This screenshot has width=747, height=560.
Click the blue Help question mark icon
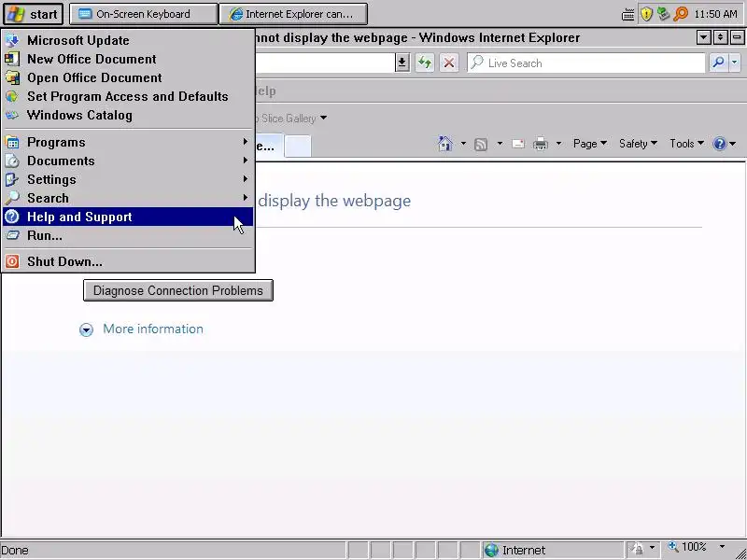tap(719, 144)
